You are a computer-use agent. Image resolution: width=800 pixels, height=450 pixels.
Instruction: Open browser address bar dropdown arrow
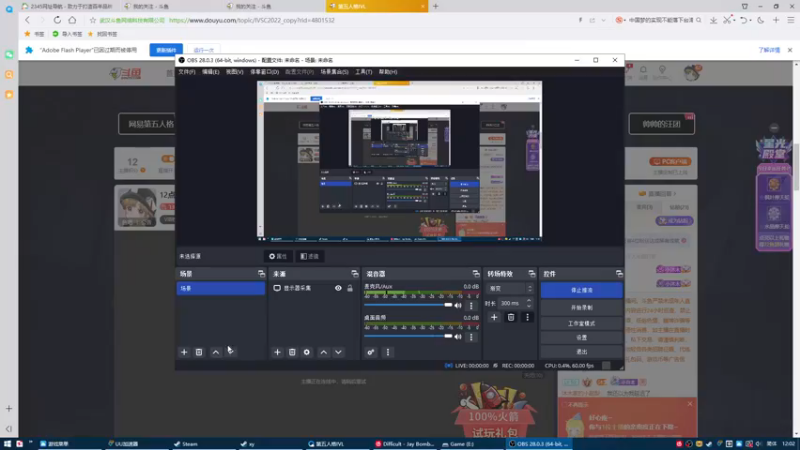coord(604,20)
